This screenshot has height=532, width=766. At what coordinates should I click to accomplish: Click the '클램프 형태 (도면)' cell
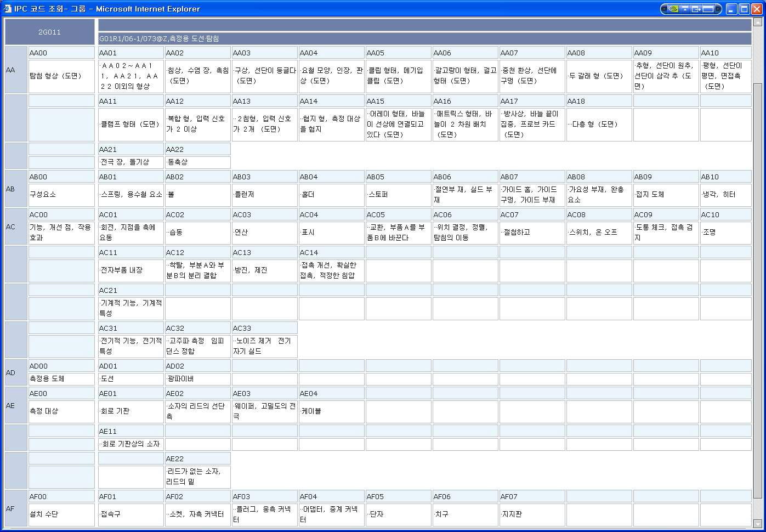pos(130,124)
